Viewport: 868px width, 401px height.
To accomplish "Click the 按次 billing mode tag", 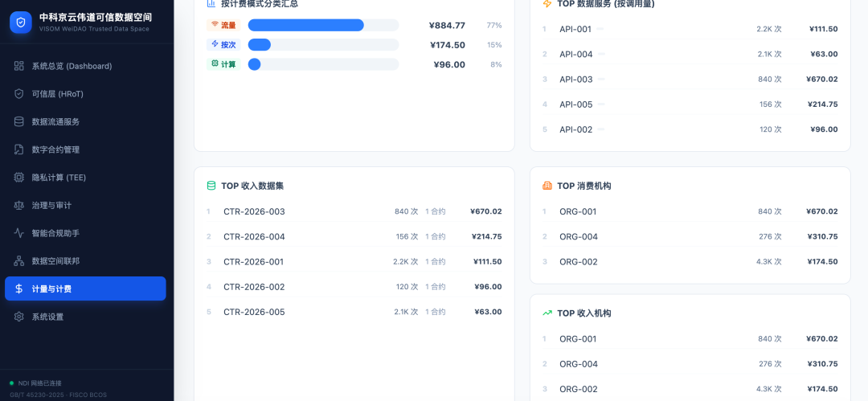I will tap(223, 45).
